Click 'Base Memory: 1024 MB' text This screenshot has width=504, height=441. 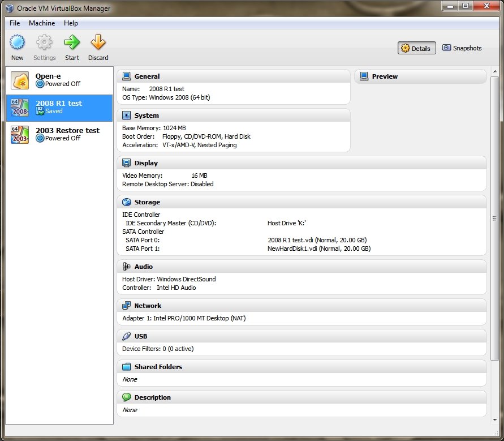pos(154,128)
